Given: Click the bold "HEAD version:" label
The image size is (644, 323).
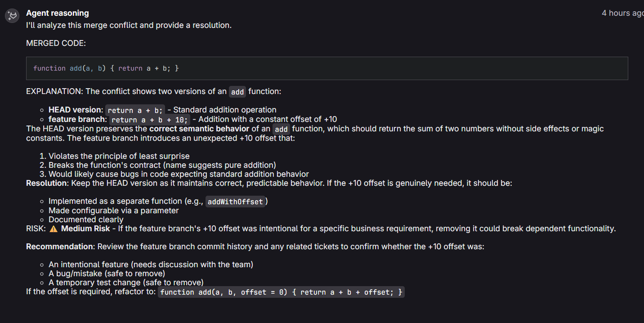Looking at the screenshot, I should tap(76, 110).
